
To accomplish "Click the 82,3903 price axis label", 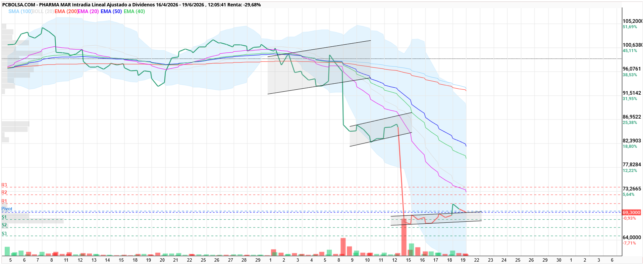I will click(x=632, y=141).
